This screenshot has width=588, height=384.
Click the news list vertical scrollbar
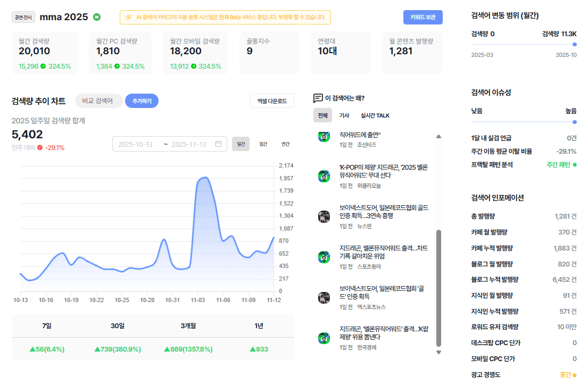[x=439, y=288]
